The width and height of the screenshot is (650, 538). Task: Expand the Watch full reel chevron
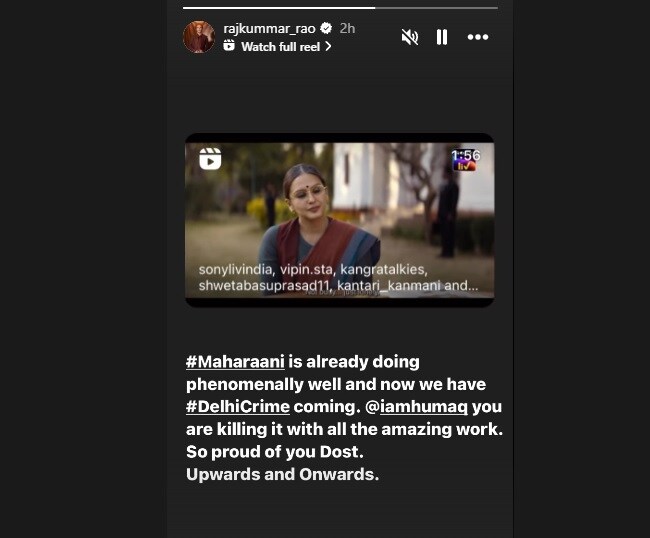click(x=328, y=46)
